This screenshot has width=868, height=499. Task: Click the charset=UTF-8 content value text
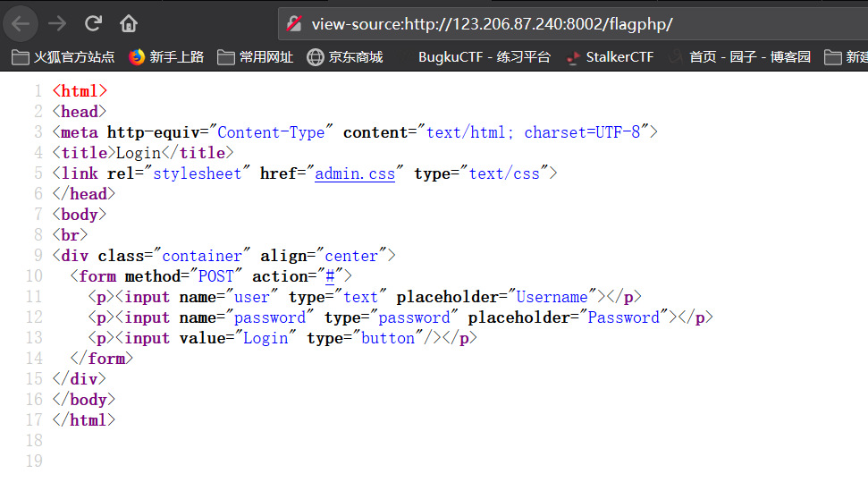[x=582, y=132]
